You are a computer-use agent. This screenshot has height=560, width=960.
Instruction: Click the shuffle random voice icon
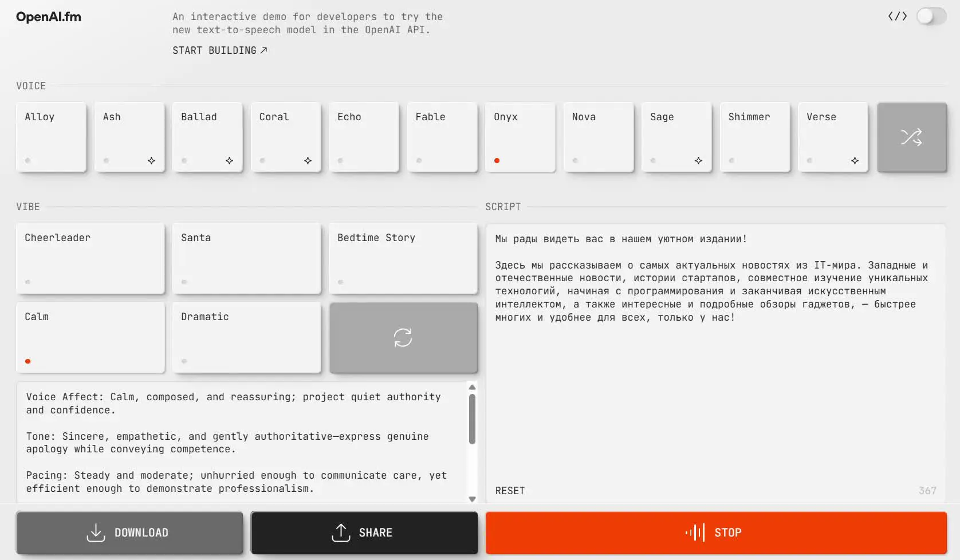911,137
